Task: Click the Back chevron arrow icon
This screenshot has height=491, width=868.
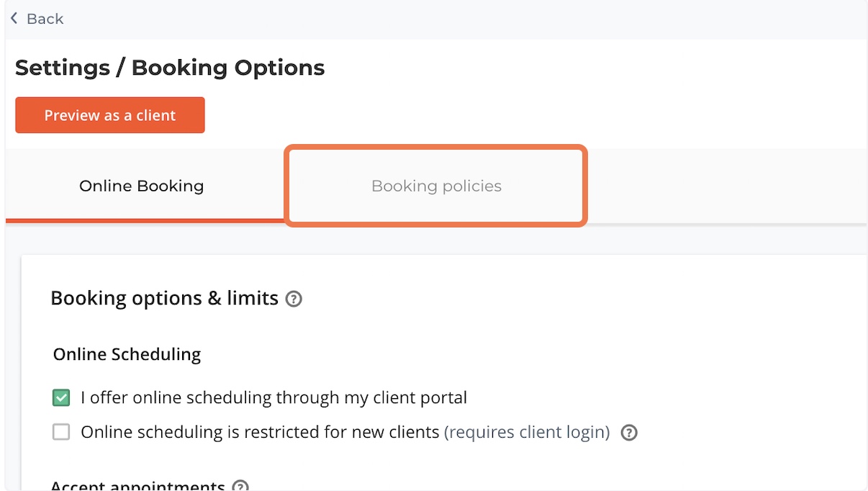Action: pos(14,19)
